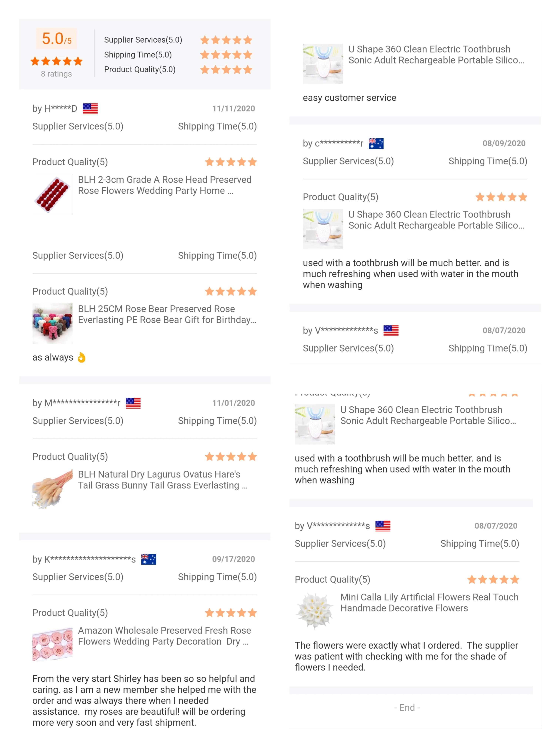Click the US flag beside reviewer H*****D

pyautogui.click(x=90, y=108)
